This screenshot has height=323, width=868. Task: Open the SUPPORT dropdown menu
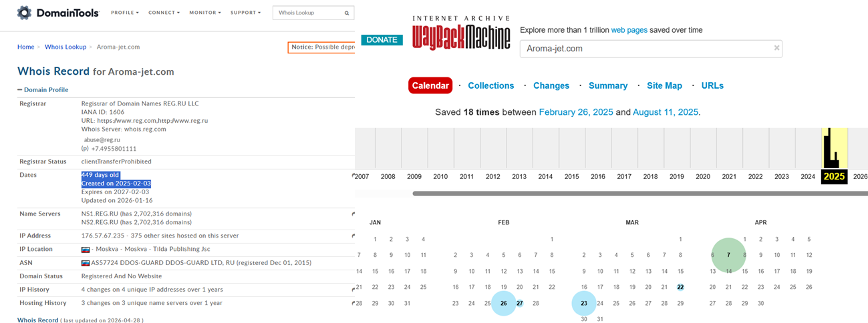coord(246,13)
